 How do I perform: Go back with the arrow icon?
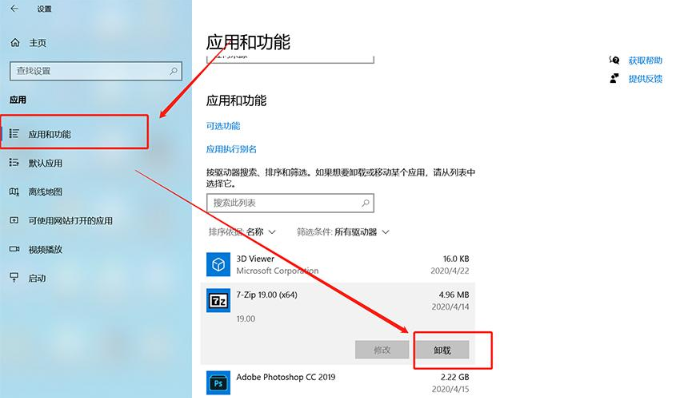(14, 8)
